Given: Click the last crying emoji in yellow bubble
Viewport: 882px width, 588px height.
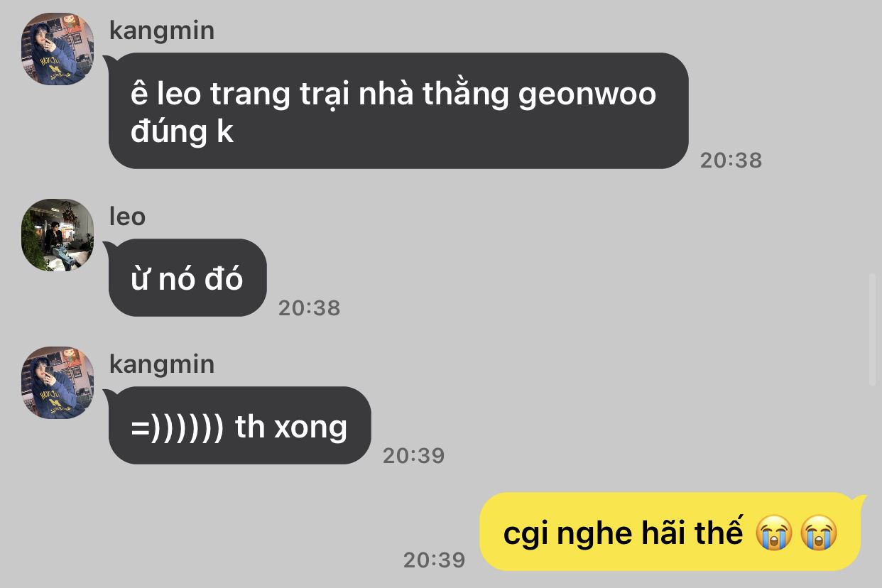Looking at the screenshot, I should click(x=819, y=533).
